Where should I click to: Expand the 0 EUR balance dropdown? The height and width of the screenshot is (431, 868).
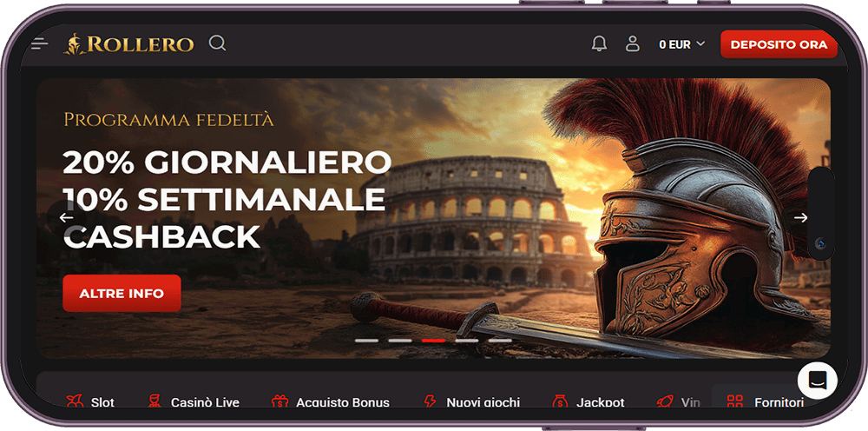tap(682, 44)
